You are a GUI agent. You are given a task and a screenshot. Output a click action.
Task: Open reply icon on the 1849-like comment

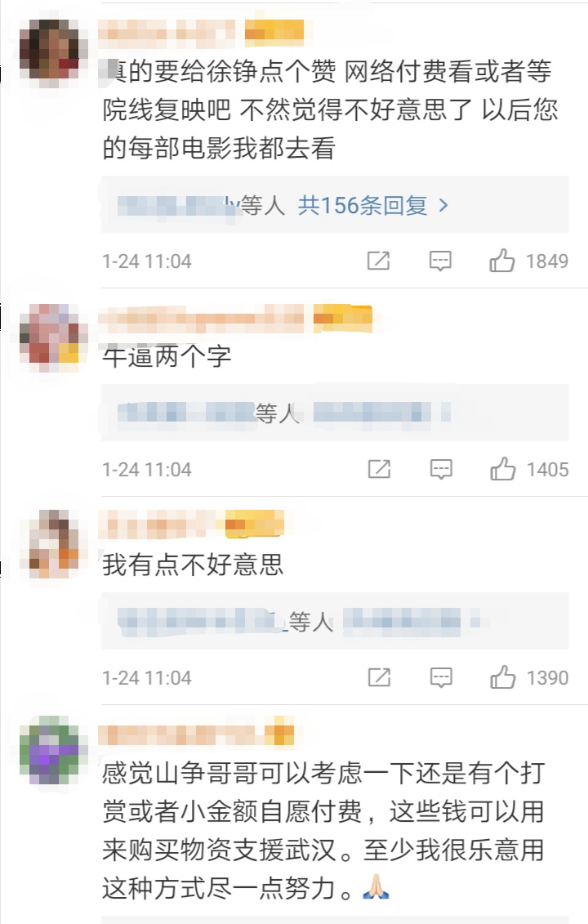tap(440, 261)
